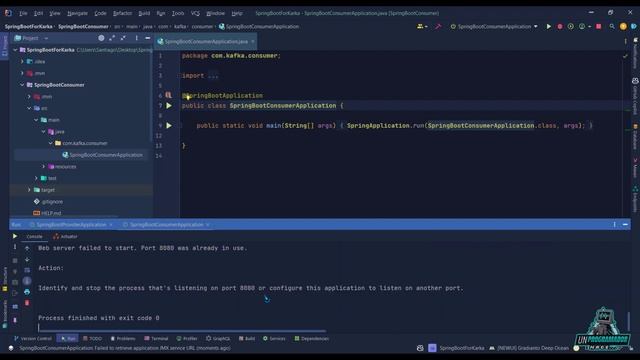The width and height of the screenshot is (640, 360).
Task: Open the File menu
Action: pyautogui.click(x=23, y=13)
